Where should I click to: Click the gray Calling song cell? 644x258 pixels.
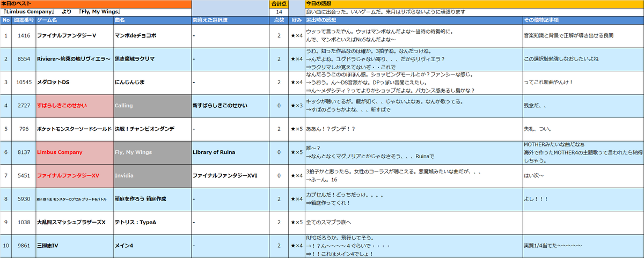[x=152, y=106]
